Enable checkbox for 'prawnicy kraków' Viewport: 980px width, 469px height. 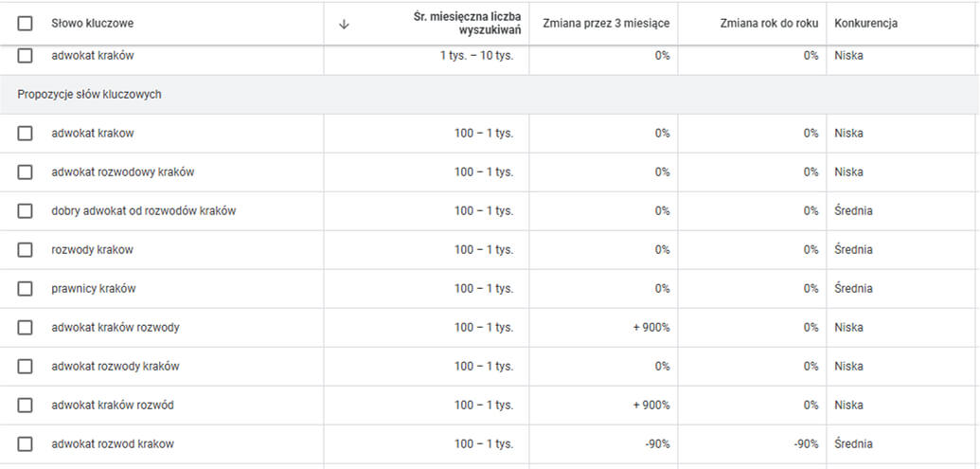(26, 289)
